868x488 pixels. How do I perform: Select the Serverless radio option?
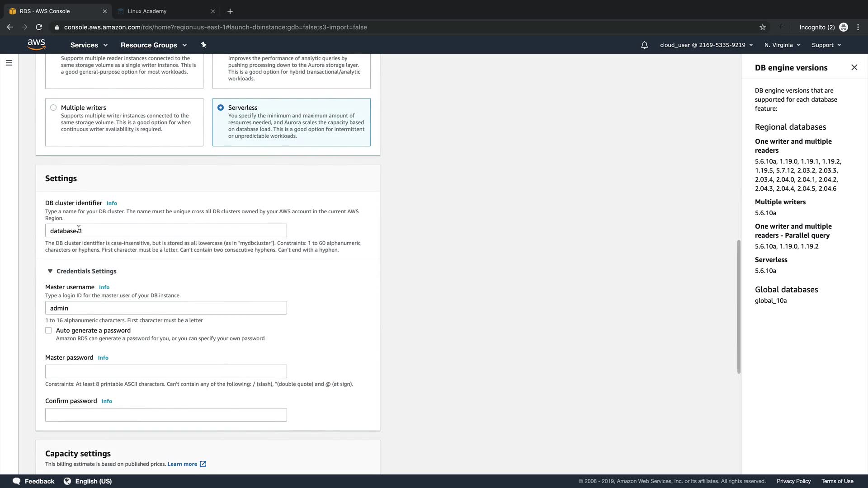[x=221, y=108]
